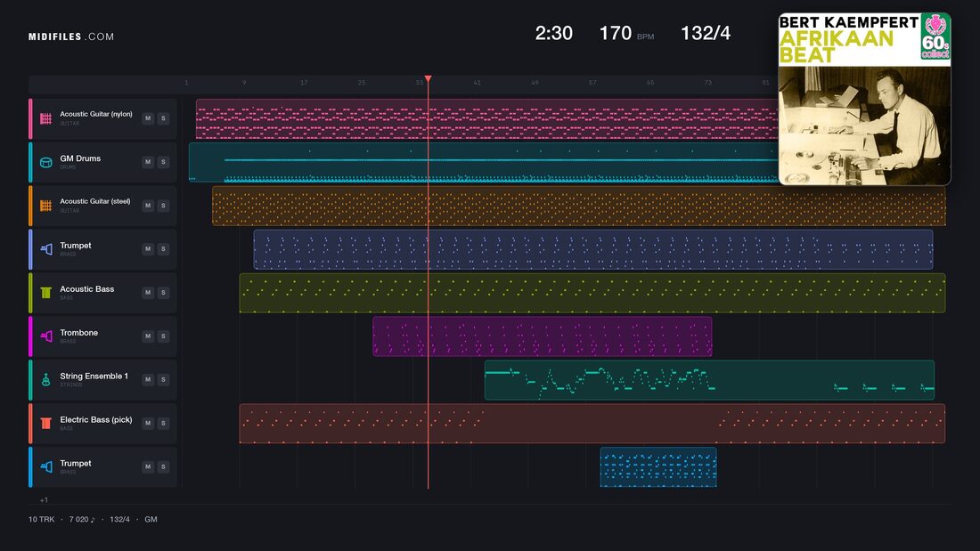
Task: Mute the String Ensemble 1 track
Action: [x=148, y=379]
